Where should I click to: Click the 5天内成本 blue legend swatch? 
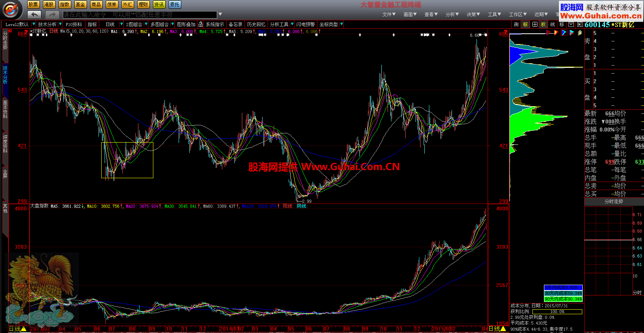pos(563,287)
